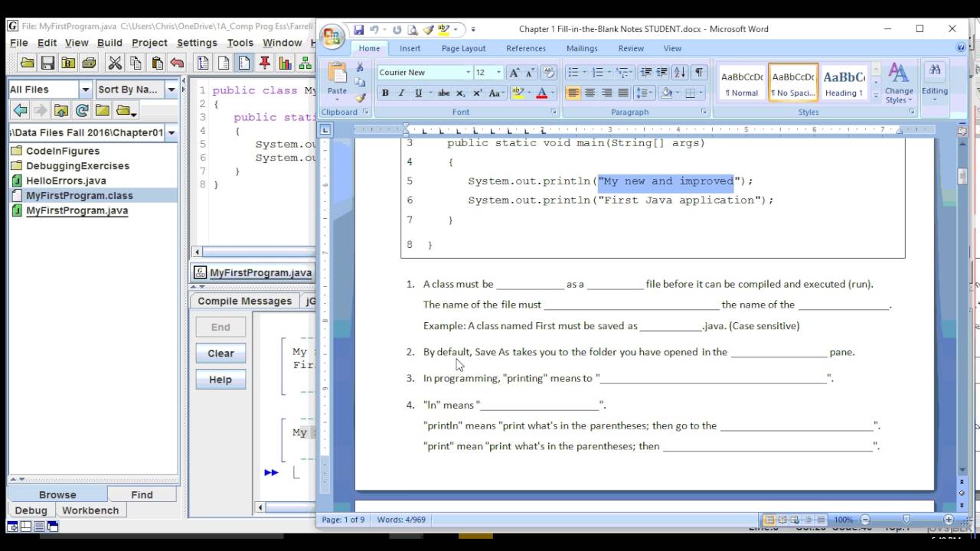Select MyFirstProgram.java in file list
Image resolution: width=980 pixels, height=551 pixels.
77,210
